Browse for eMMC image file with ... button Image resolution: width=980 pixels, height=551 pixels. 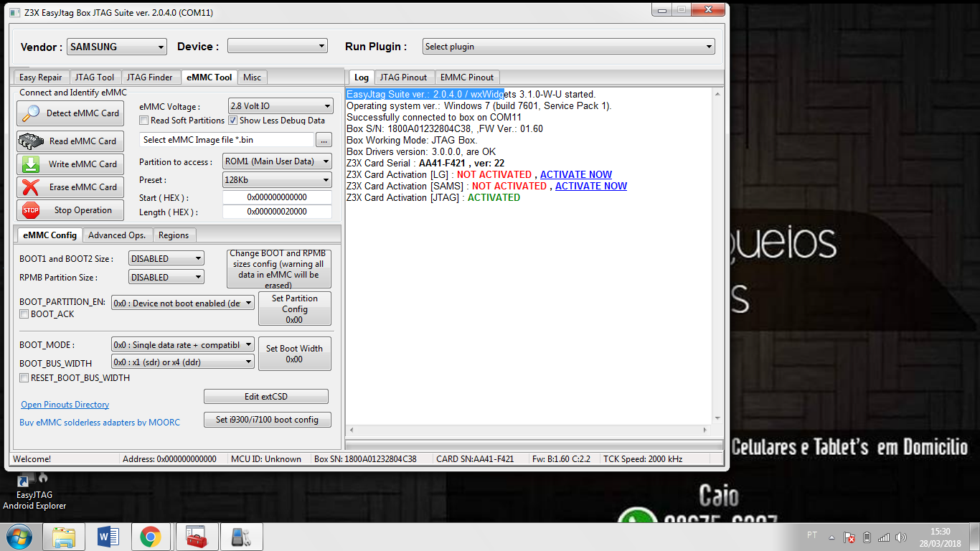pos(324,140)
